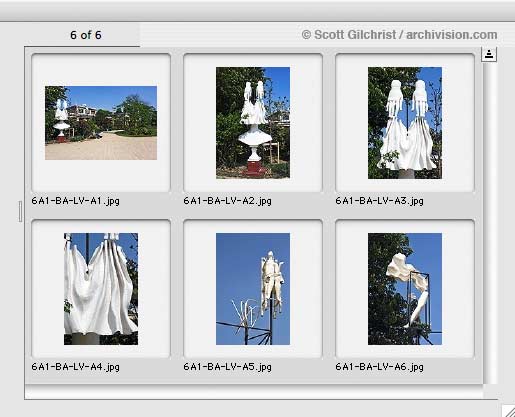Click the 6A1-BA-LV-A4.jpg file name
515x417 pixels.
(x=76, y=367)
